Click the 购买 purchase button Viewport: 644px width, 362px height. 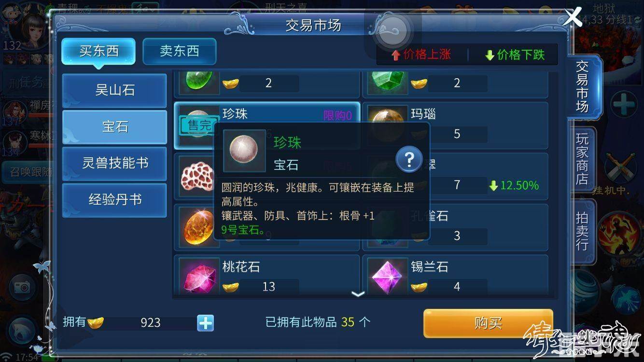pyautogui.click(x=488, y=323)
